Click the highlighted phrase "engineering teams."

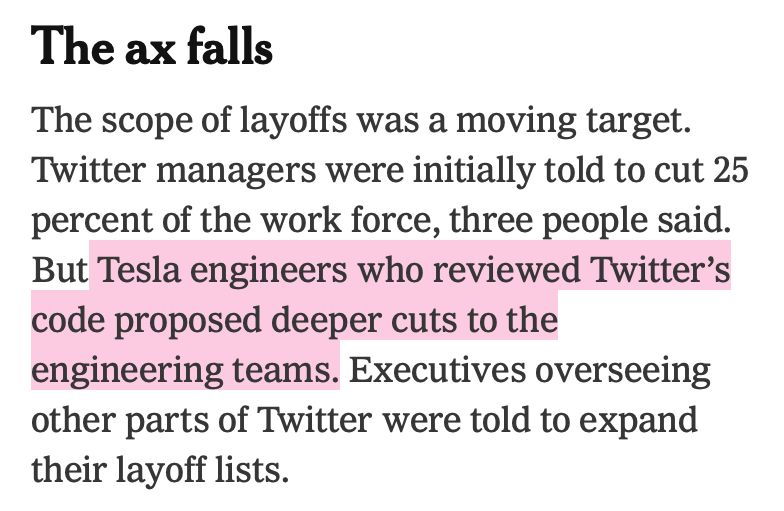(185, 369)
